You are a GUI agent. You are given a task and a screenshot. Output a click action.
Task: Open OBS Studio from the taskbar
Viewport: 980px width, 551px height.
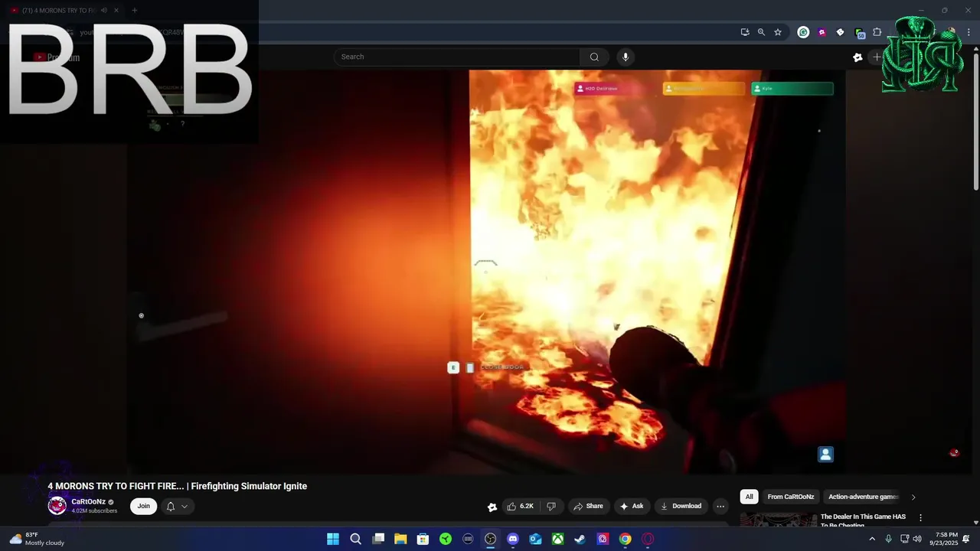click(490, 539)
